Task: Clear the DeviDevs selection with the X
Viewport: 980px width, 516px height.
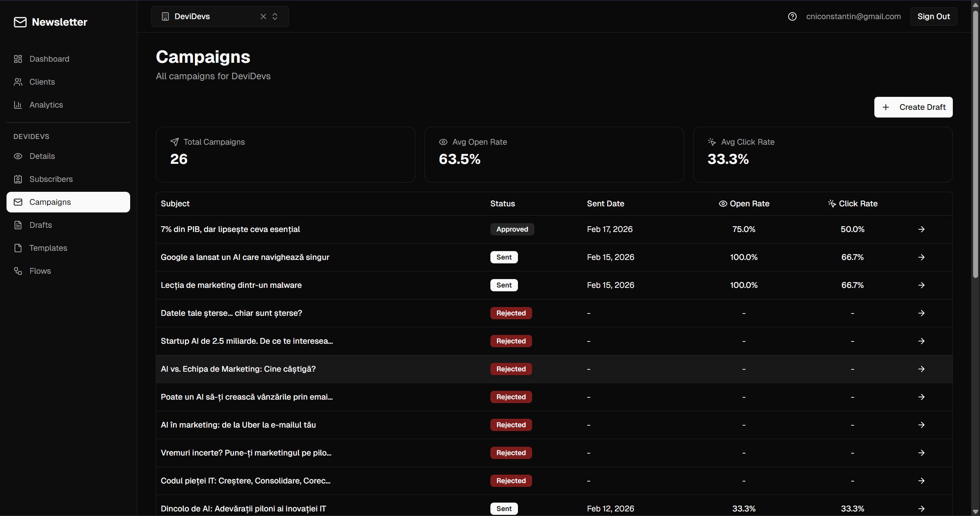Action: tap(263, 16)
